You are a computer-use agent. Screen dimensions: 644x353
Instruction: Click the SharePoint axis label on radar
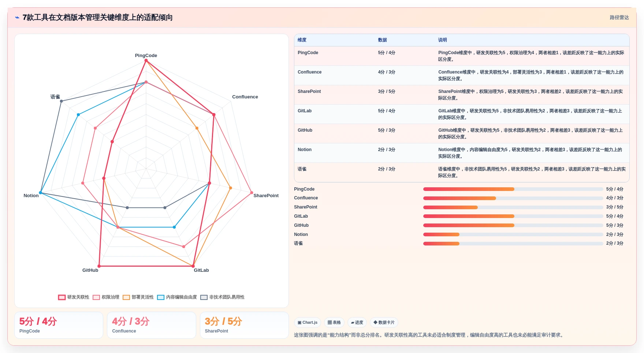[x=266, y=196]
